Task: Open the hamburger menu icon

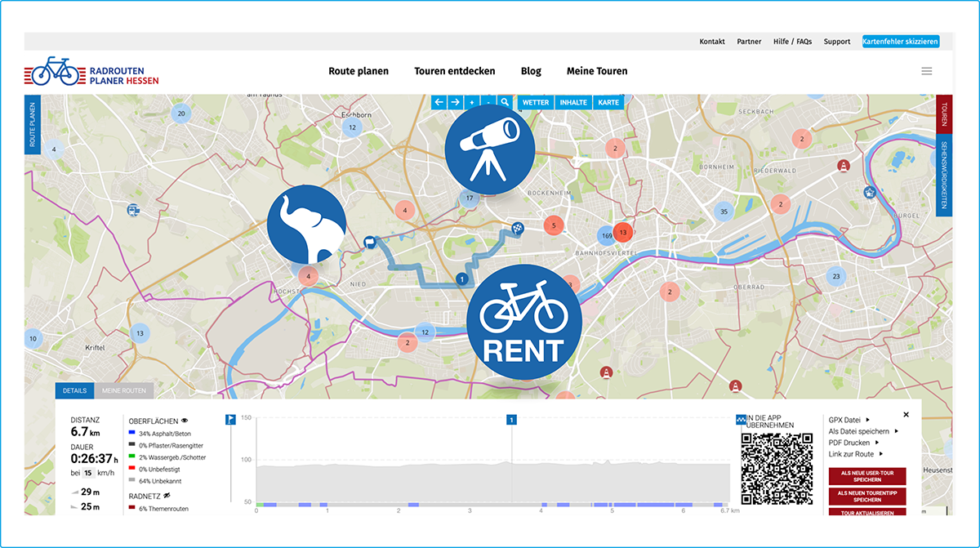Action: tap(927, 71)
